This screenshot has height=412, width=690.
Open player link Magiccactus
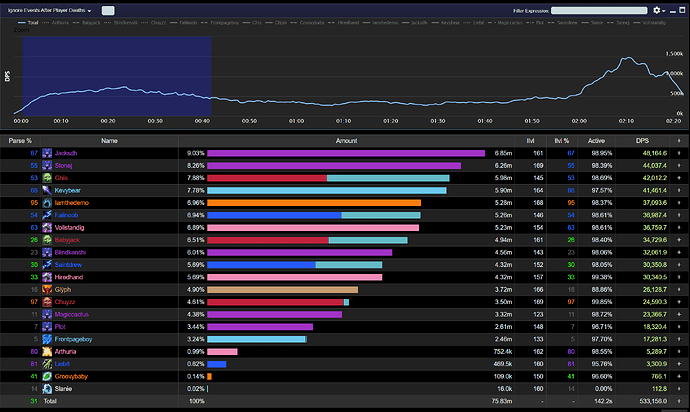click(73, 314)
